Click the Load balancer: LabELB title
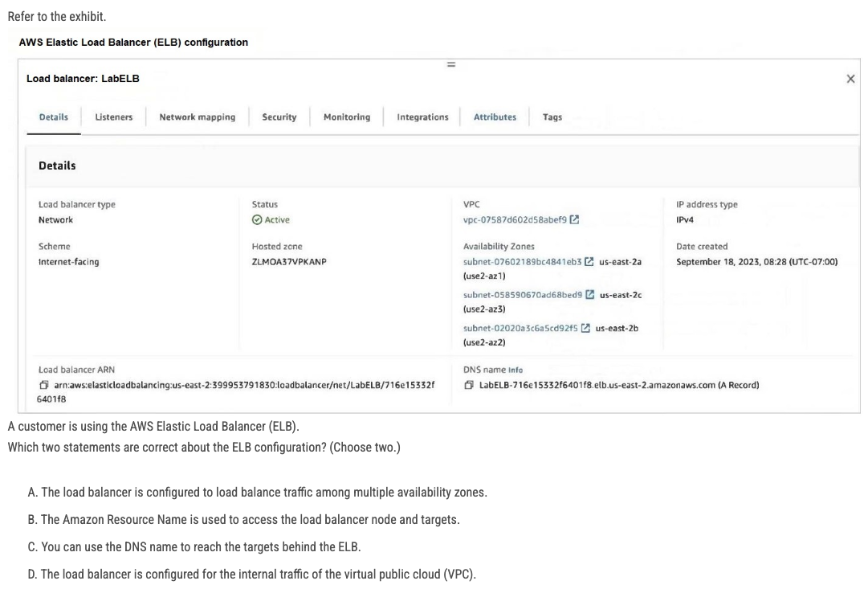 (x=83, y=78)
